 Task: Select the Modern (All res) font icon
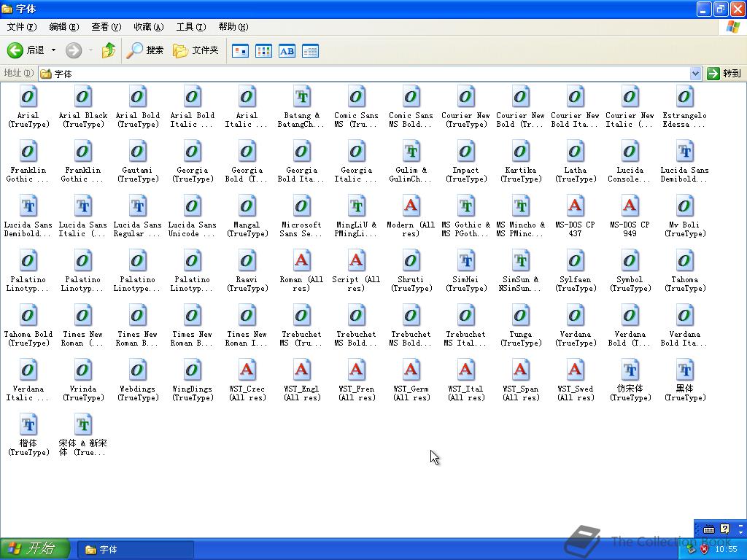click(411, 206)
